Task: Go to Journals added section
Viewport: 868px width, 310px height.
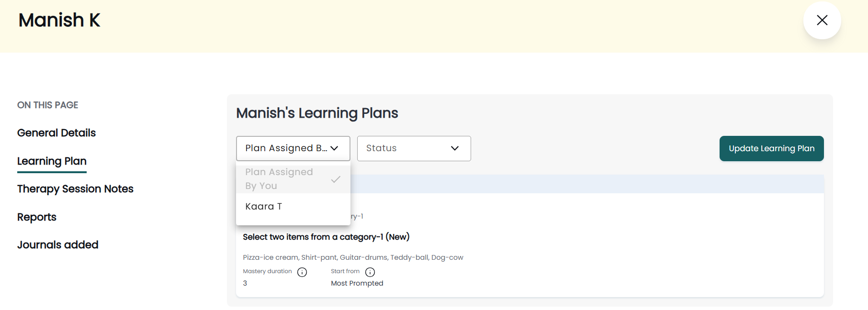Action: tap(58, 245)
